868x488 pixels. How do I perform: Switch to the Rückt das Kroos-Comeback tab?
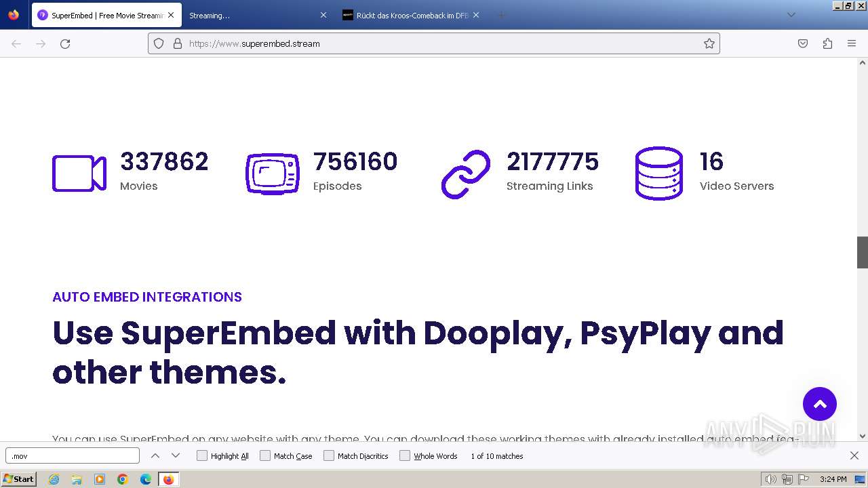click(410, 15)
